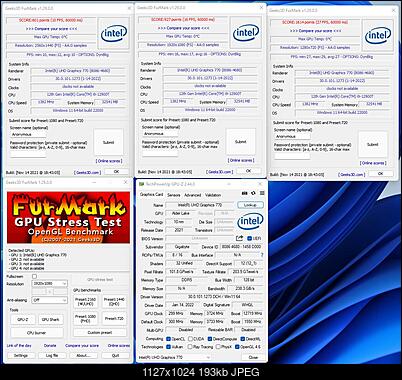This screenshot has height=380, width=402.
Task: Click the Donate link
Action: pyautogui.click(x=50, y=346)
